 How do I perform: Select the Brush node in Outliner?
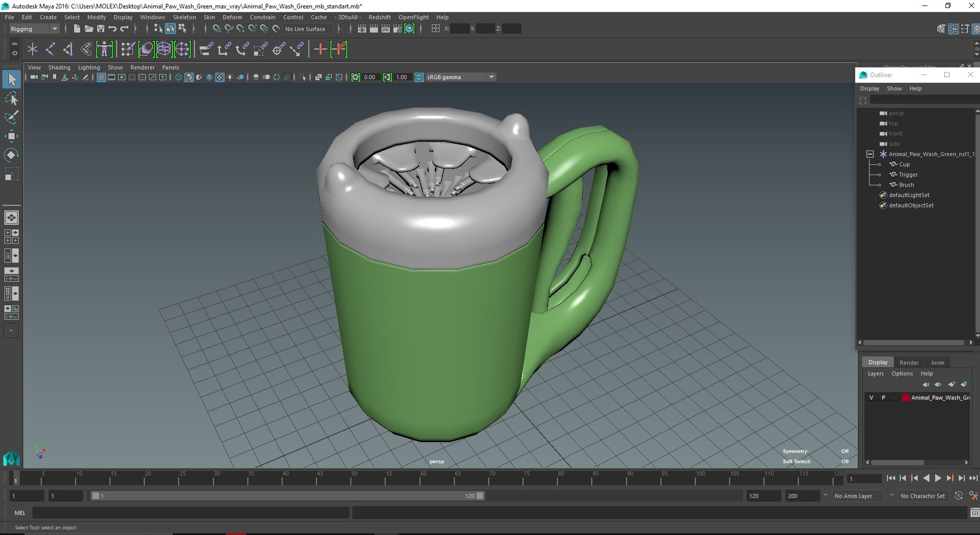(906, 185)
